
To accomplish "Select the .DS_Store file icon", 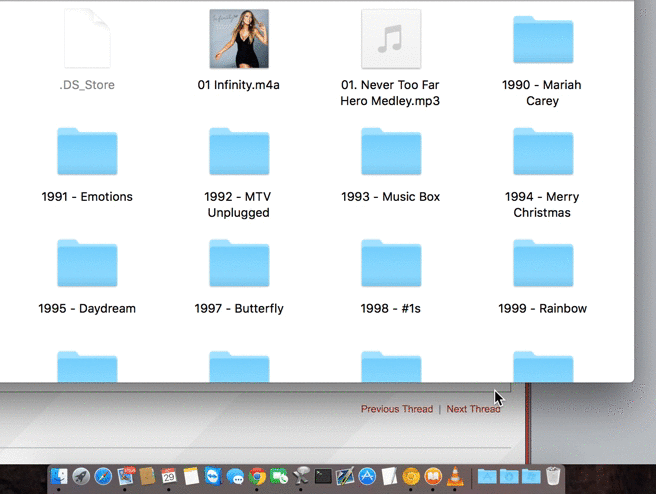I will click(87, 38).
